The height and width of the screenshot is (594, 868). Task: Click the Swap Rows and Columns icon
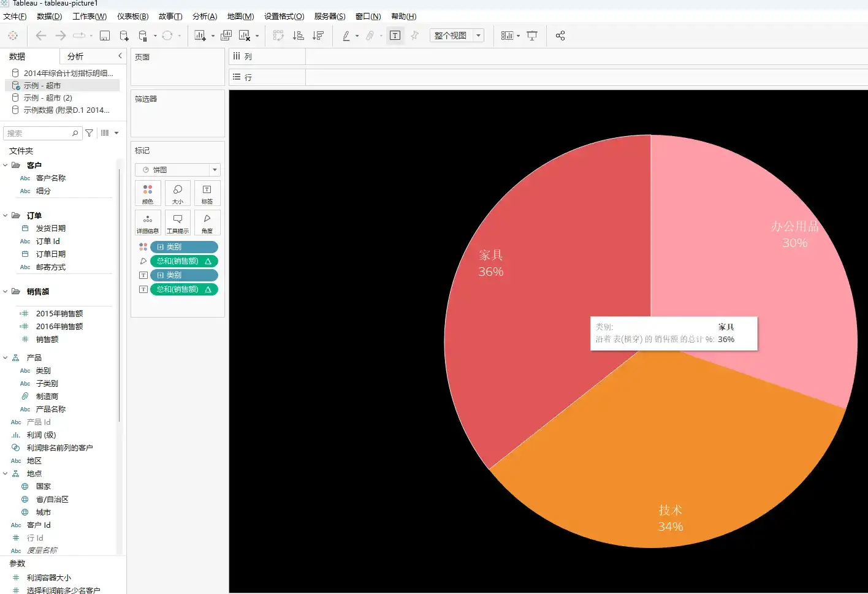click(278, 36)
